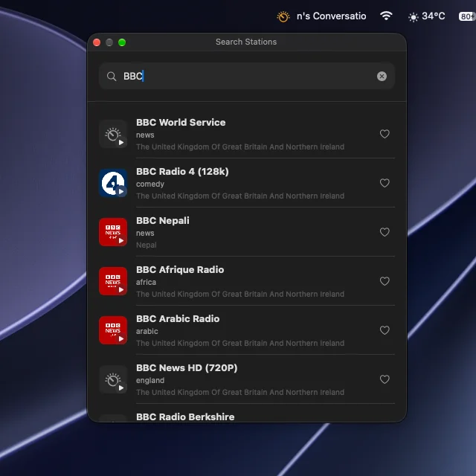The image size is (476, 476).
Task: Add BBC Afrique Radio to favorites
Action: click(385, 281)
